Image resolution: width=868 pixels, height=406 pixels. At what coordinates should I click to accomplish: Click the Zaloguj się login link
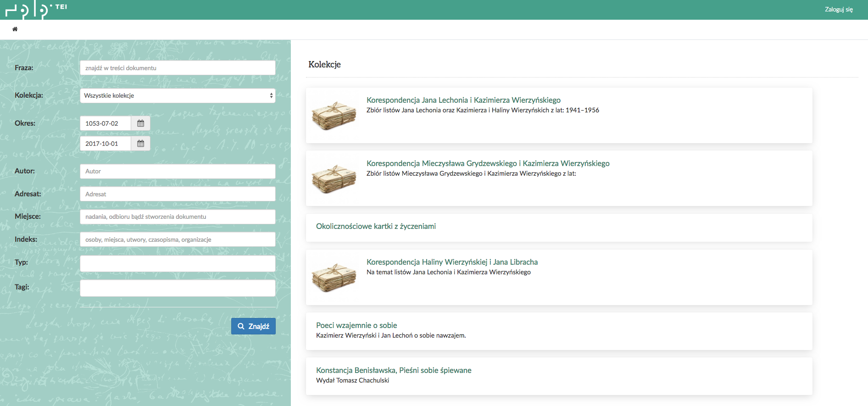point(839,10)
